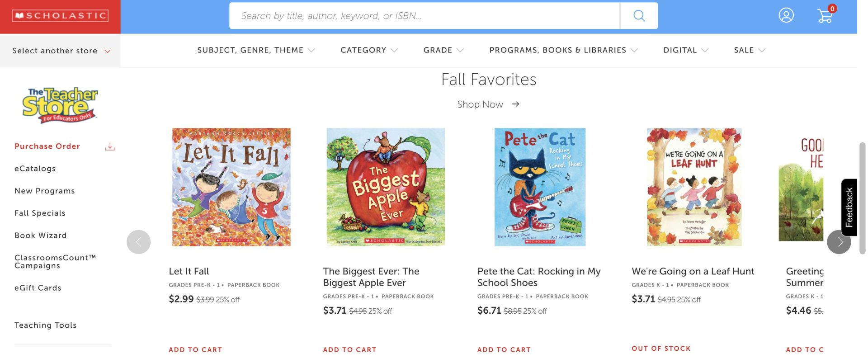The image size is (868, 358).
Task: Focus the search by title input field
Action: (425, 16)
